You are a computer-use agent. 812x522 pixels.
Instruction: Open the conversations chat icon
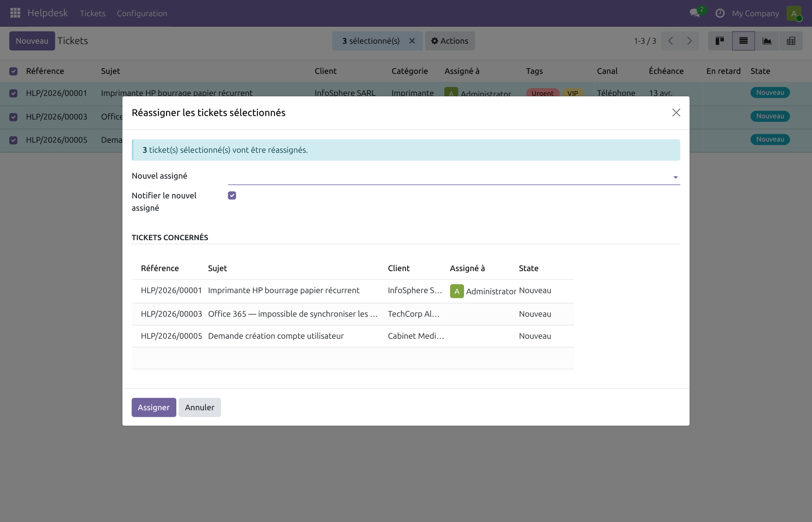coord(695,13)
